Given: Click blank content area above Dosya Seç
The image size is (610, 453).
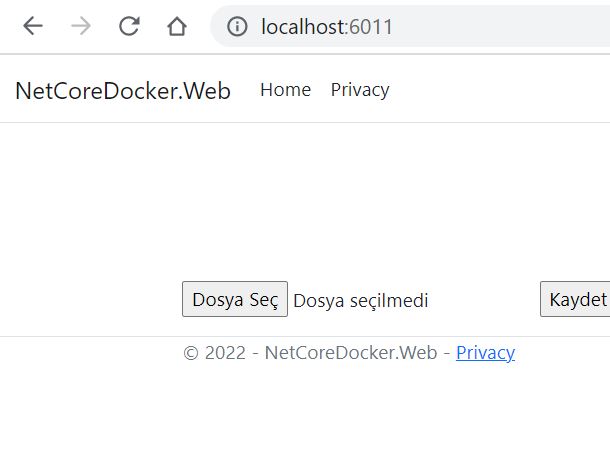Looking at the screenshot, I should (300, 200).
